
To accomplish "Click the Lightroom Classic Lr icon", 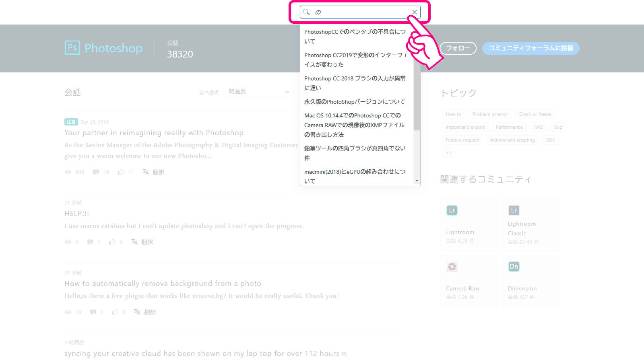I will click(x=514, y=210).
